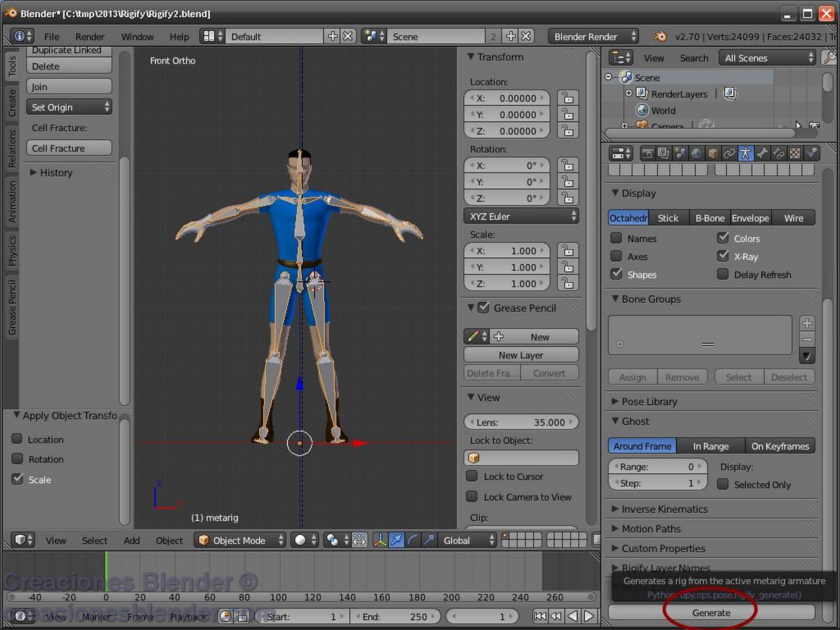The height and width of the screenshot is (630, 840).
Task: Collapse the Inverse Kinematics panel
Action: pos(664,509)
